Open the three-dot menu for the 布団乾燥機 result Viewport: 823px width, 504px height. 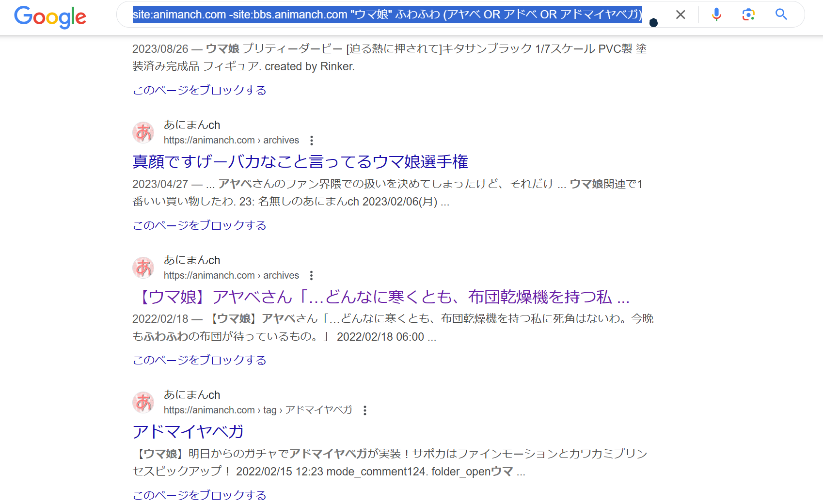pyautogui.click(x=312, y=276)
